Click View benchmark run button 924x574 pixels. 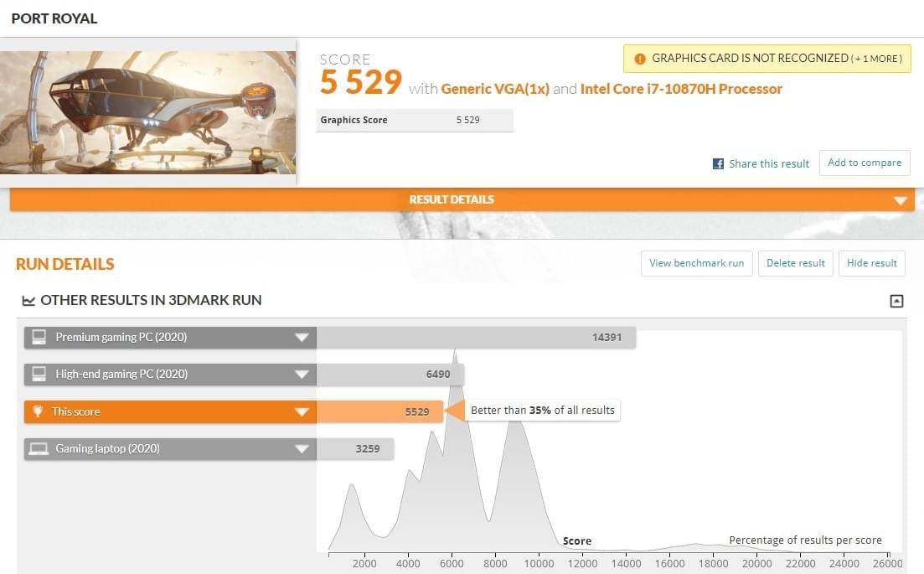[x=696, y=263]
